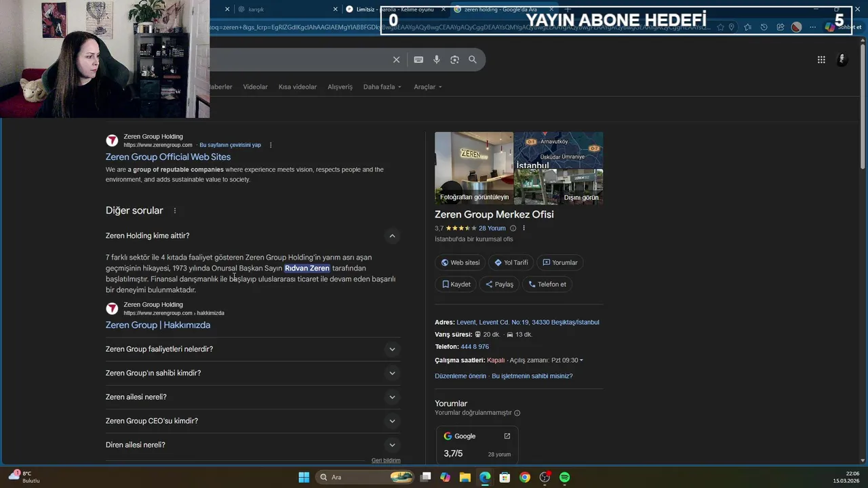The height and width of the screenshot is (488, 868).
Task: Click info icon next to review count
Action: tap(513, 228)
